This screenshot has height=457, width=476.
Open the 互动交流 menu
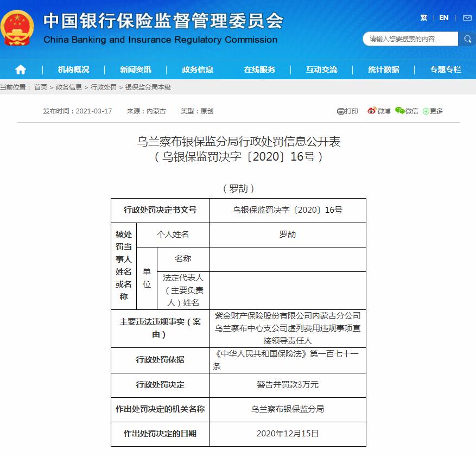coord(321,69)
